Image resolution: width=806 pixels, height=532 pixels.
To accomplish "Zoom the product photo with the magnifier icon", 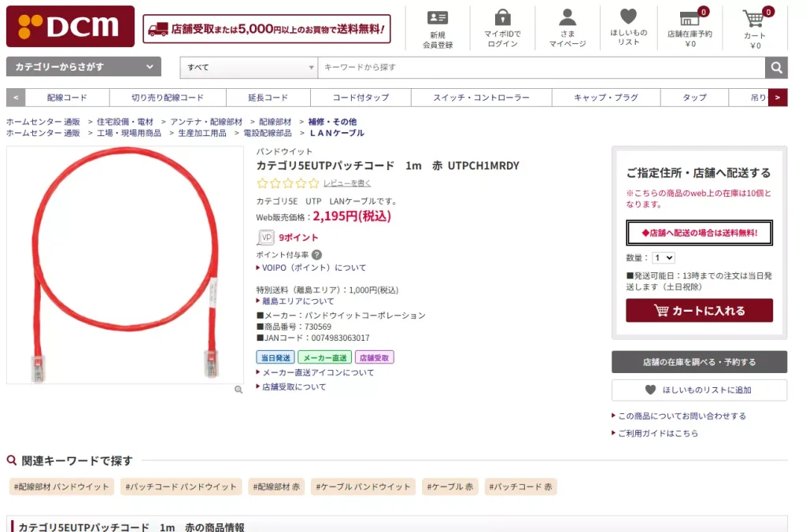I will [238, 389].
